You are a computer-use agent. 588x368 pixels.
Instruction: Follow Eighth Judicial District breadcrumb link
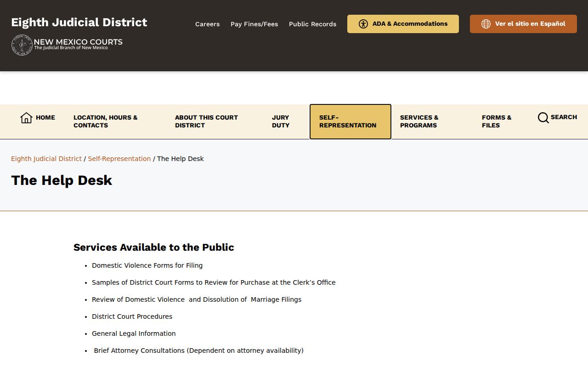46,159
